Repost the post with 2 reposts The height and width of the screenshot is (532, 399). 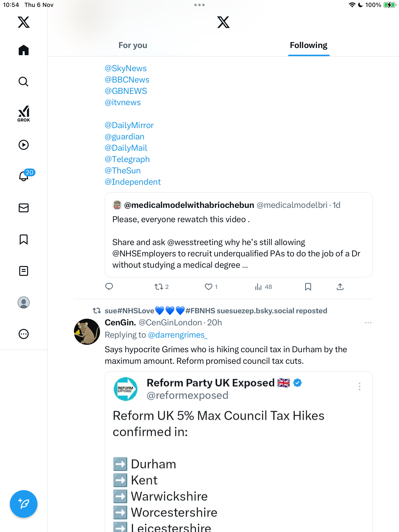pos(159,287)
